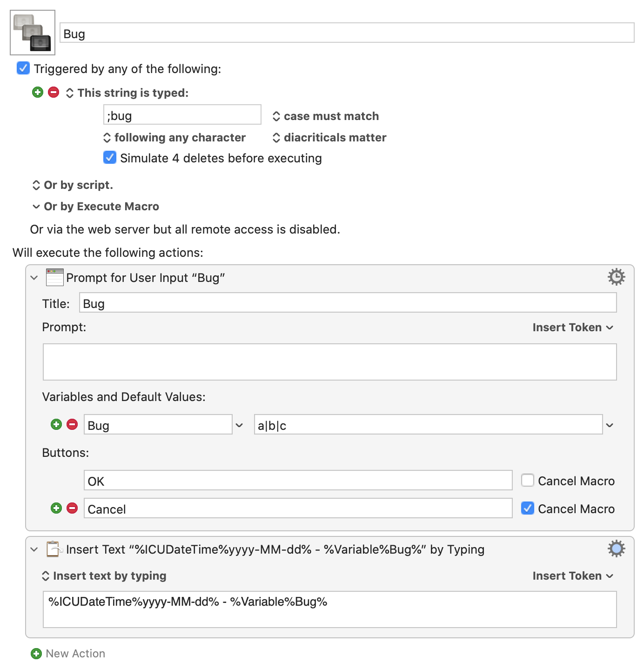This screenshot has width=644, height=669.
Task: Add a new trigger with green plus
Action: (x=38, y=92)
